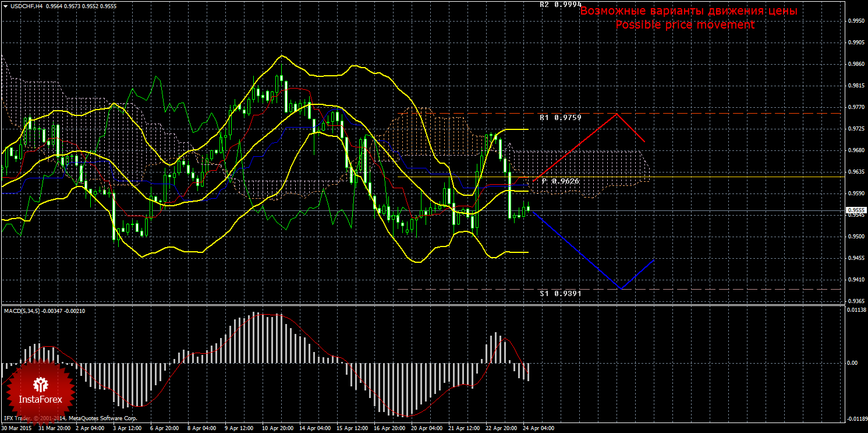Click the 30 Mar 2015 date label
This screenshot has height=433, width=868.
pos(17,428)
